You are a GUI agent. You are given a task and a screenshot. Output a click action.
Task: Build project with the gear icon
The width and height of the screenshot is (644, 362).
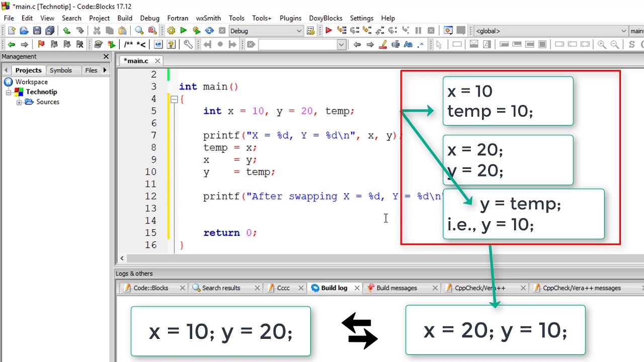click(171, 31)
